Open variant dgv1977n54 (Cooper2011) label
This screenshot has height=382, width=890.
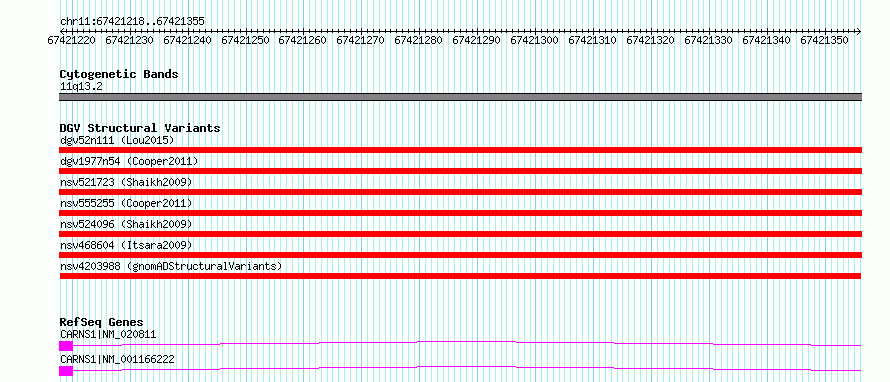click(129, 161)
